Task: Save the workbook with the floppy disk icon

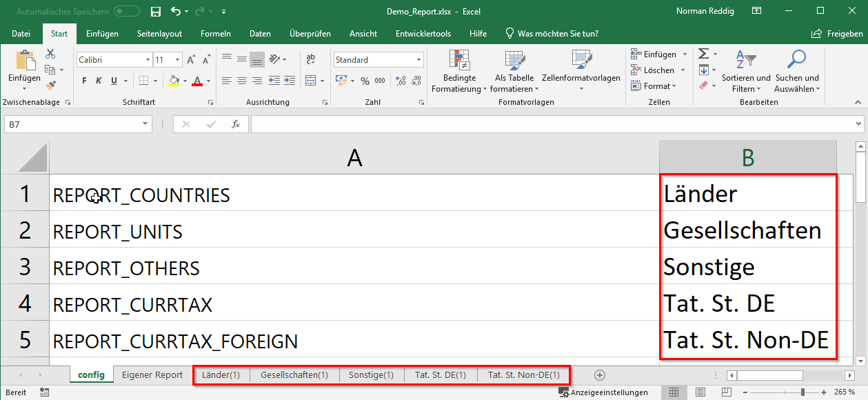Action: pyautogui.click(x=155, y=12)
